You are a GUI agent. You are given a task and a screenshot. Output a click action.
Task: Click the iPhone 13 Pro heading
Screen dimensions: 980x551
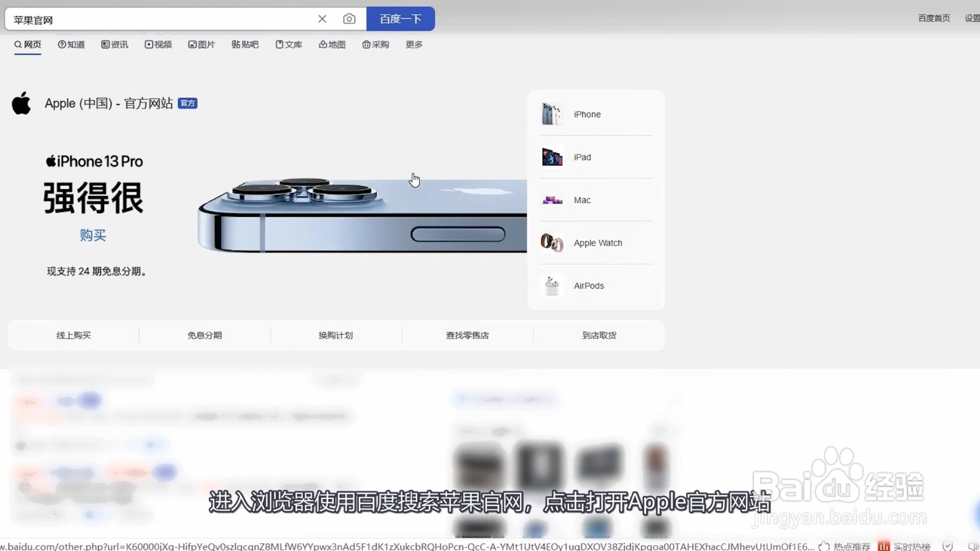(94, 162)
